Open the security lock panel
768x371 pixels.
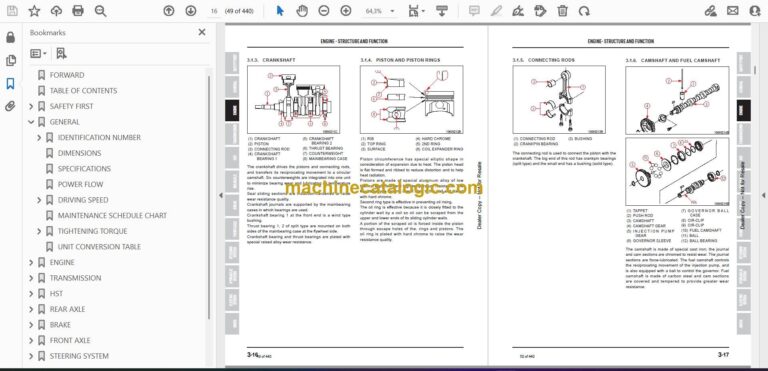point(10,37)
